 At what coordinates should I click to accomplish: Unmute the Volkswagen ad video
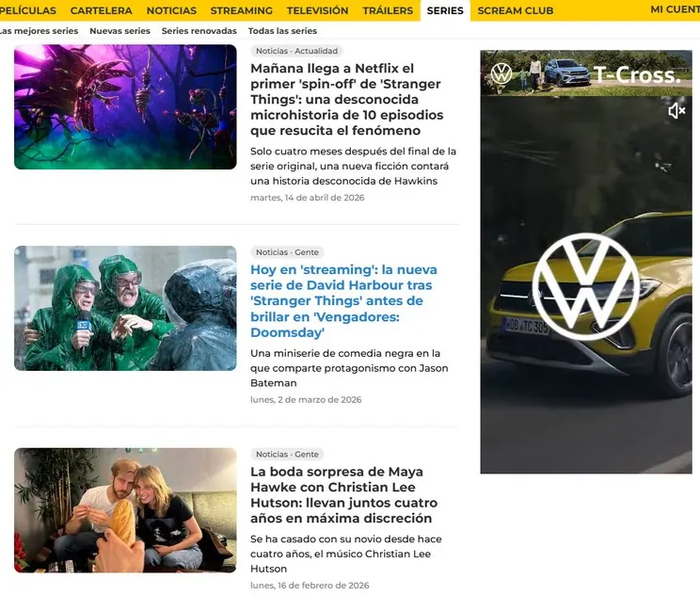[x=676, y=111]
